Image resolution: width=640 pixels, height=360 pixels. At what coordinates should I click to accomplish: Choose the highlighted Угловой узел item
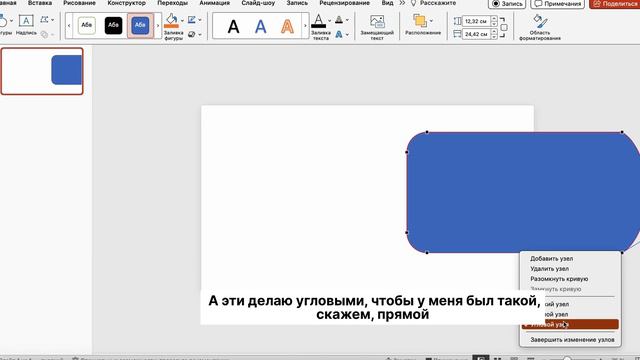pos(571,324)
